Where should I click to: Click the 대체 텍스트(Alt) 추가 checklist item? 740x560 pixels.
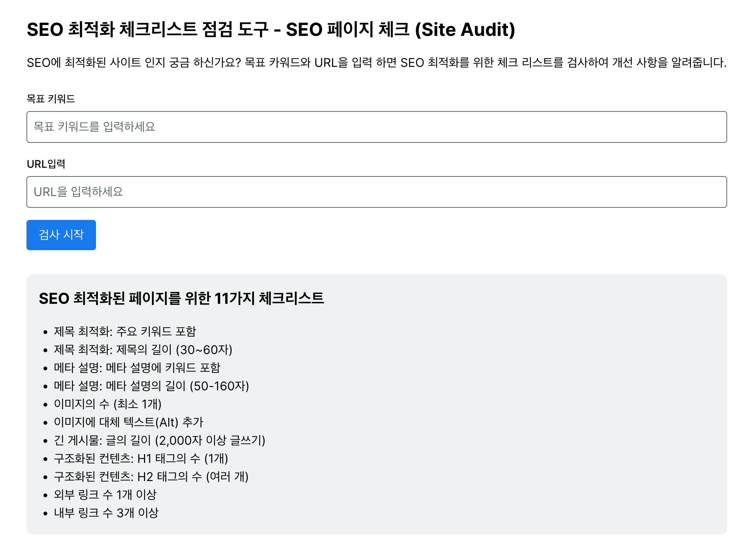[x=128, y=422]
